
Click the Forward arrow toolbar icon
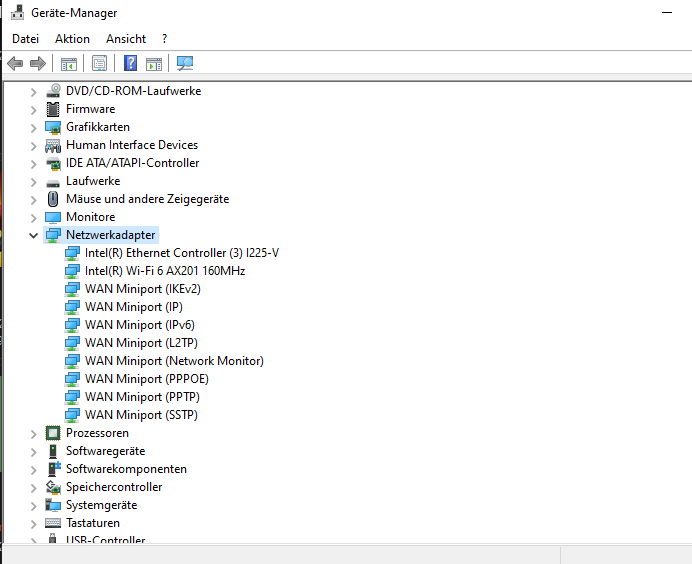(x=38, y=64)
